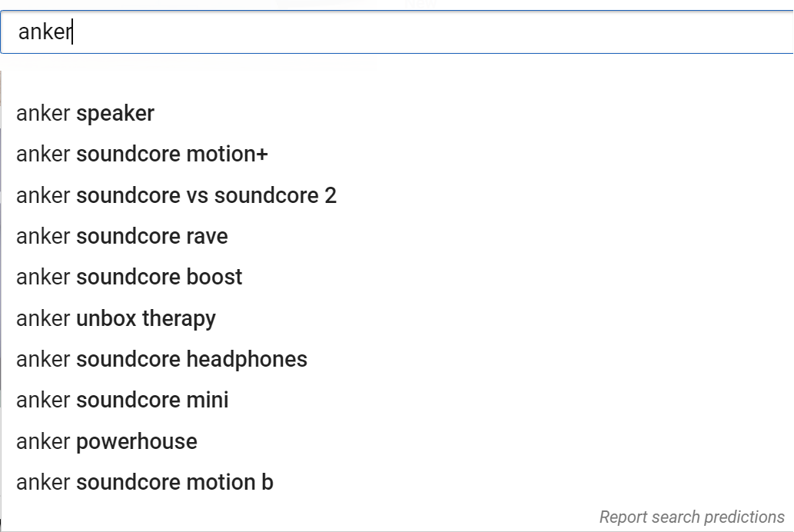Select the 'anker powerhouse' search prediction
The image size is (794, 532).
point(106,441)
